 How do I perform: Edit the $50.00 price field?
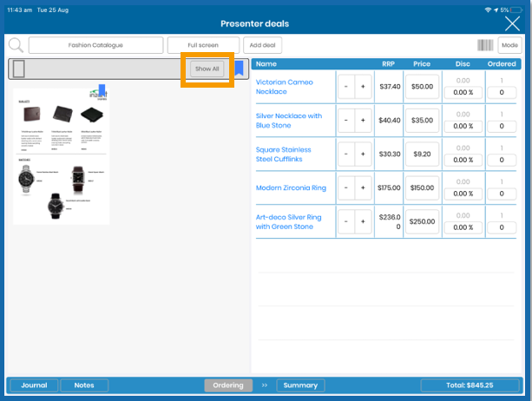[422, 87]
